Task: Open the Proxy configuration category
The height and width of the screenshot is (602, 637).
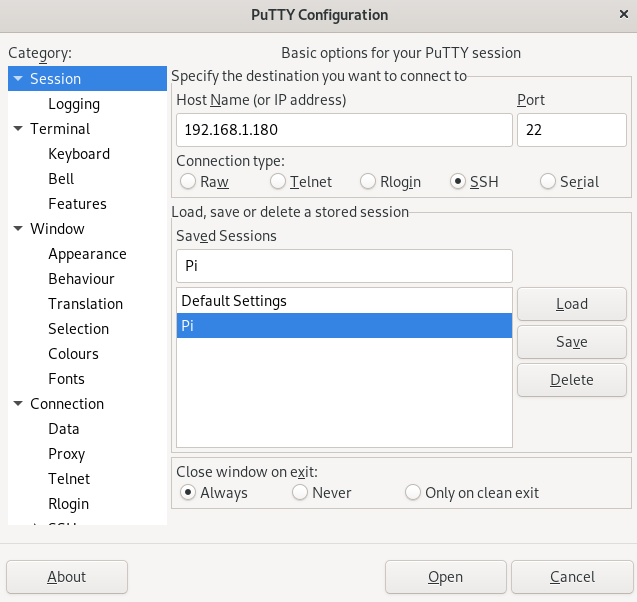Action: [67, 454]
